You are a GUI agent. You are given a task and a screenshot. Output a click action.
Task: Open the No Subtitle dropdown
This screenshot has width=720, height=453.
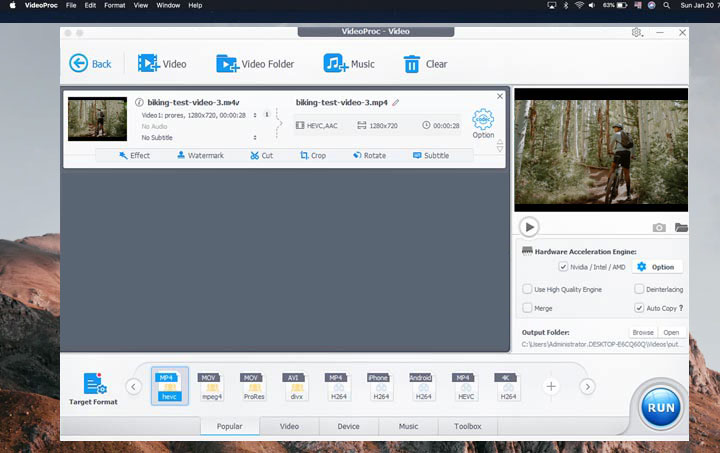click(254, 138)
